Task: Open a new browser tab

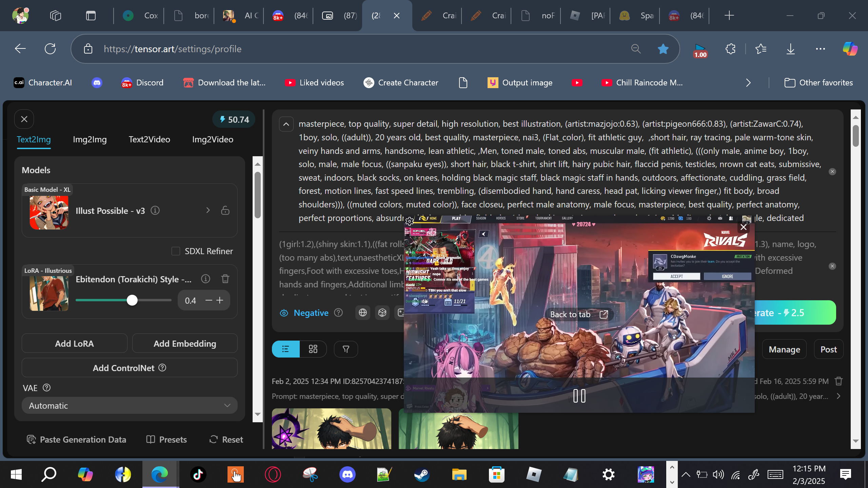Action: 729,16
